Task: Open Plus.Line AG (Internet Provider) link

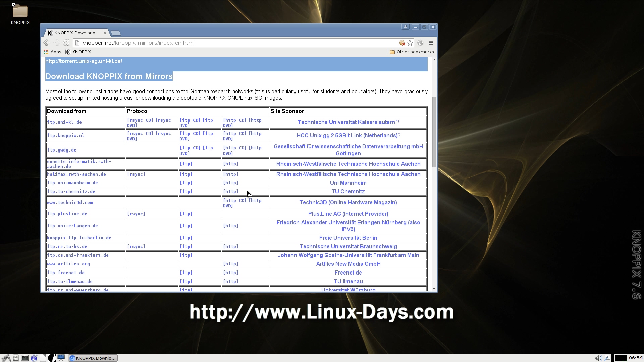Action: coord(348,214)
